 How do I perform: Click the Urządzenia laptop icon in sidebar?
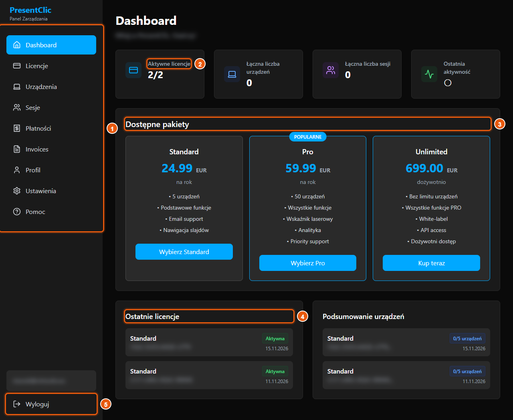point(17,87)
